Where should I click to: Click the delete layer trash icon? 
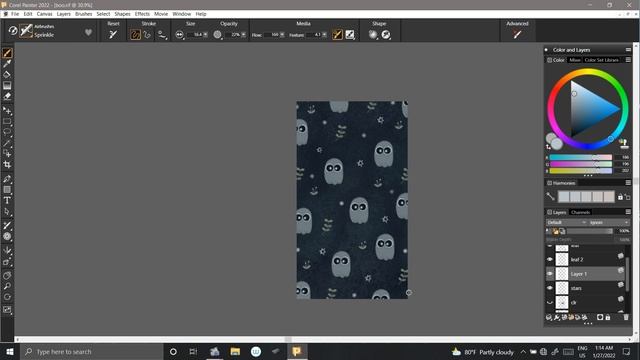[x=626, y=317]
